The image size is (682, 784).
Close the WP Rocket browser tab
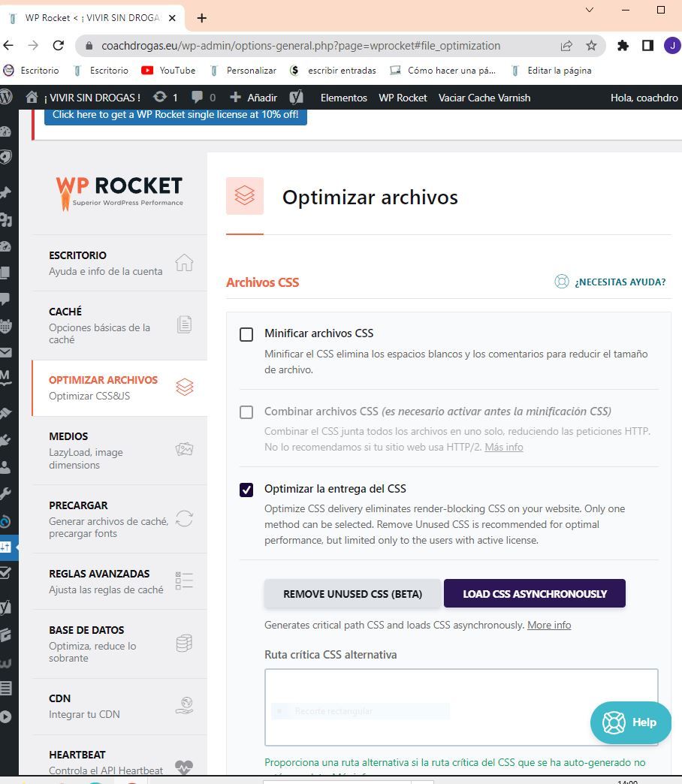coord(172,18)
